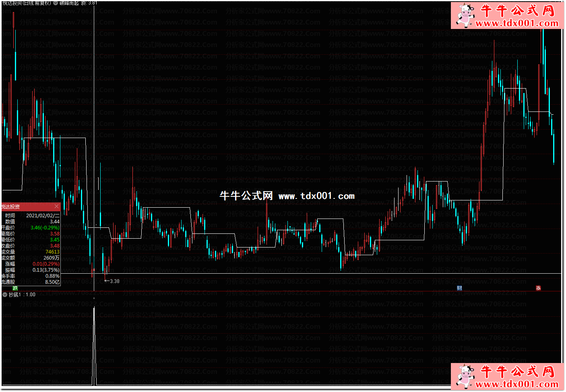Click the cow mascot logo at bottom right
Viewport: 566px width, 392px height.
pyautogui.click(x=465, y=376)
